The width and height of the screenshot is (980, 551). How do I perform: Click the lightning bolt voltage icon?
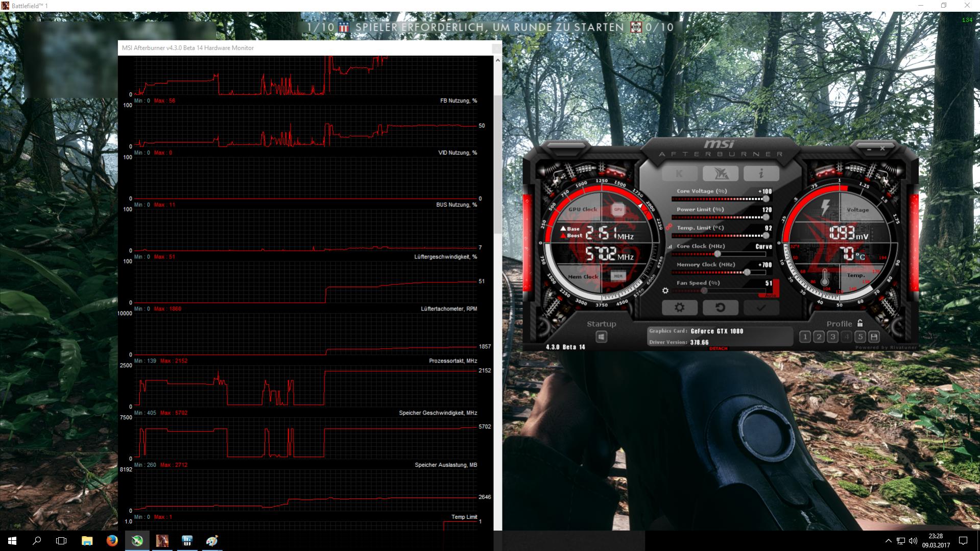coord(825,207)
